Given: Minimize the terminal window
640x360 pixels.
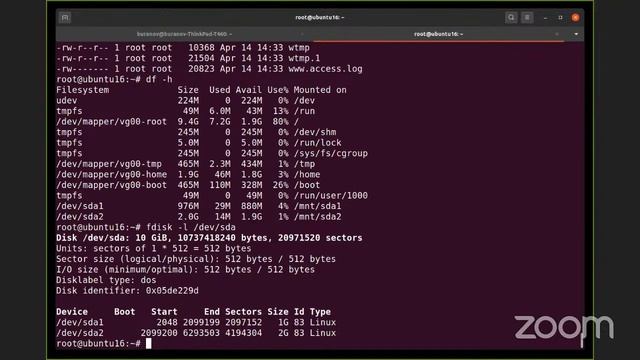Looking at the screenshot, I should point(545,18).
